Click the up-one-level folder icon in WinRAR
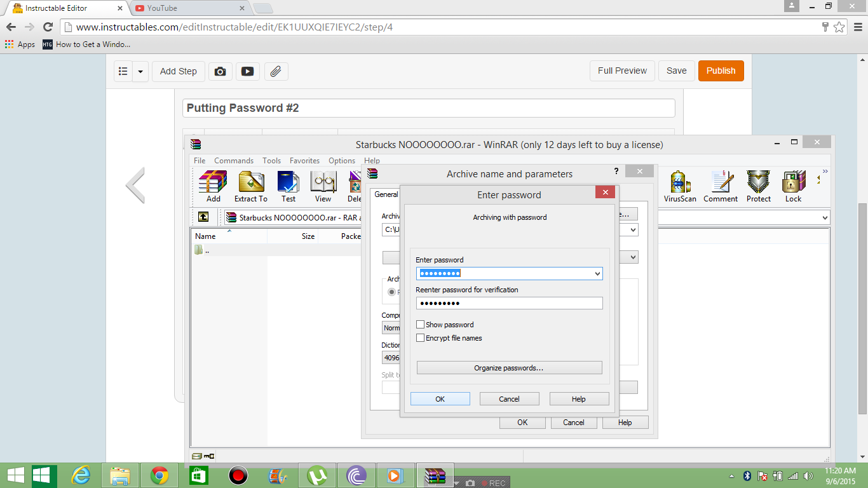This screenshot has width=868, height=488. tap(203, 217)
